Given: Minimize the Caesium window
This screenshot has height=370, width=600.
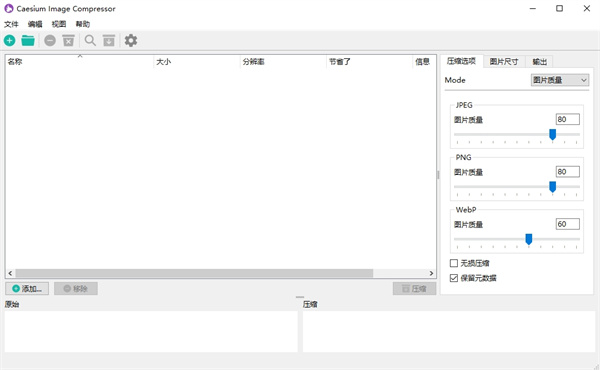Looking at the screenshot, I should pos(532,8).
